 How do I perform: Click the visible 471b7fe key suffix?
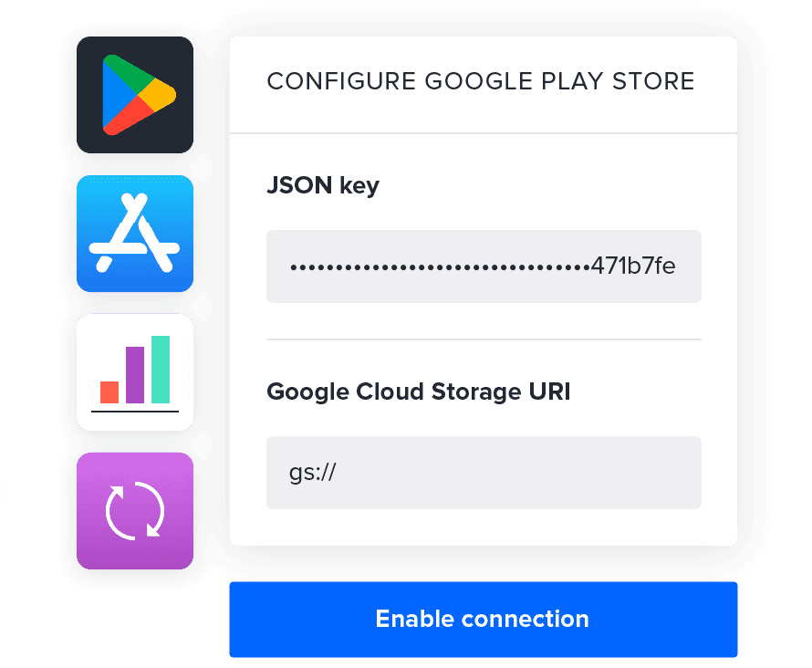coord(633,266)
